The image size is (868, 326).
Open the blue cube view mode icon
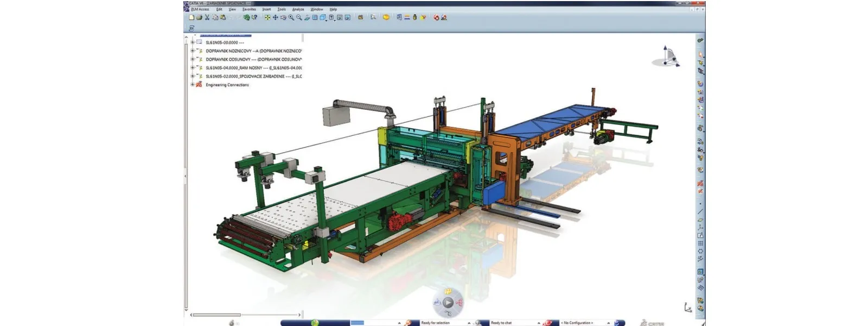[x=323, y=17]
